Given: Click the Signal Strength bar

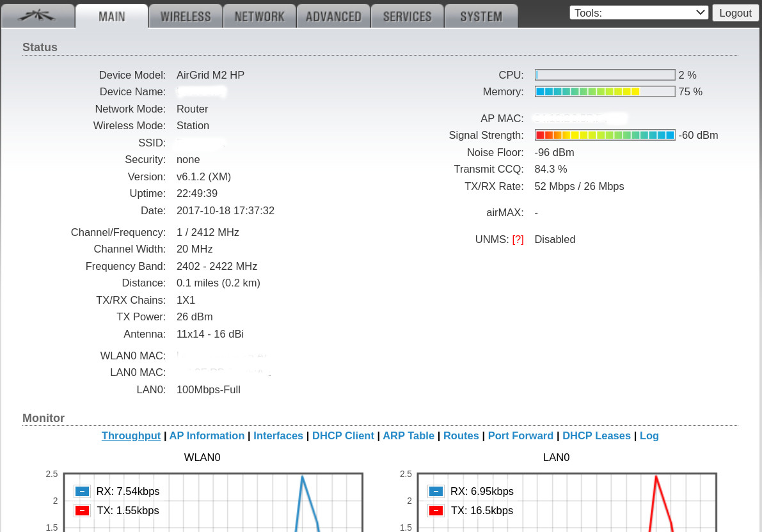Looking at the screenshot, I should coord(605,136).
